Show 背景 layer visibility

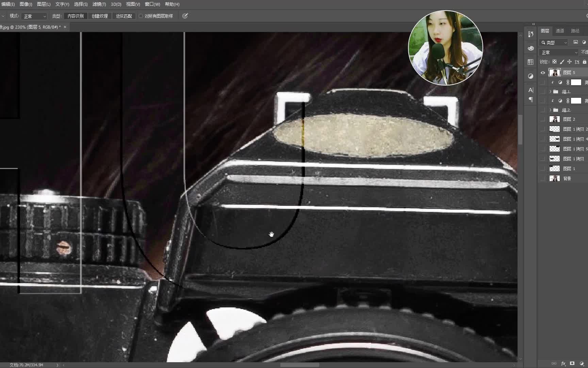point(543,178)
